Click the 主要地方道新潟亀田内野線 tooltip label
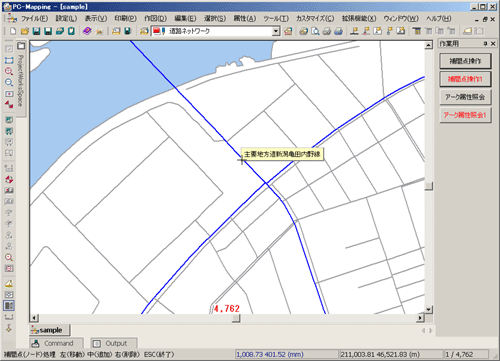The image size is (500, 361). pos(282,154)
